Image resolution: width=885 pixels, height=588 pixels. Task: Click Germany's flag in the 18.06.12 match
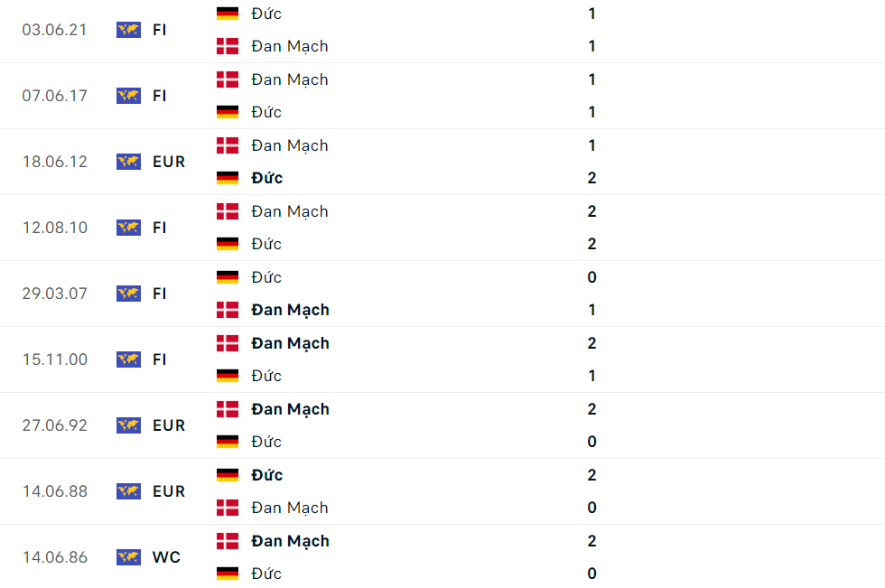point(228,178)
